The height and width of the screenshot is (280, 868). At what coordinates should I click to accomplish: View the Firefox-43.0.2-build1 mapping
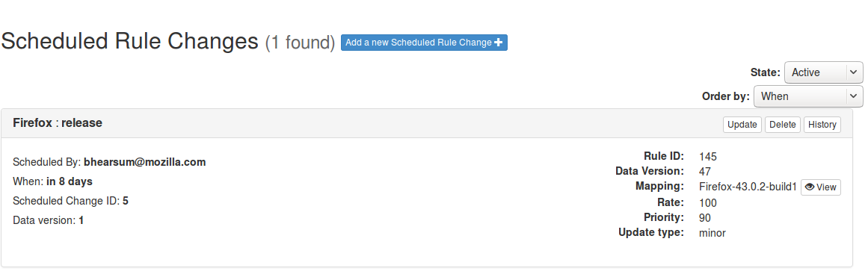[x=820, y=187]
